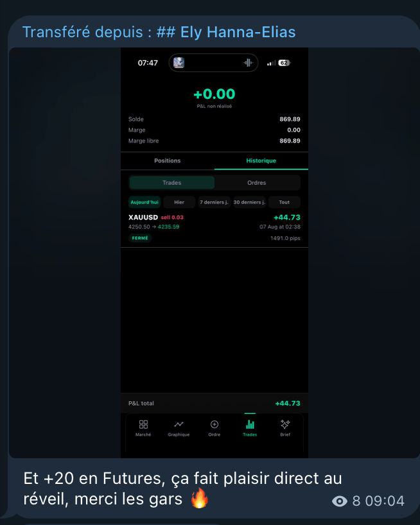
Task: Open the Marché grid icon
Action: click(x=143, y=424)
